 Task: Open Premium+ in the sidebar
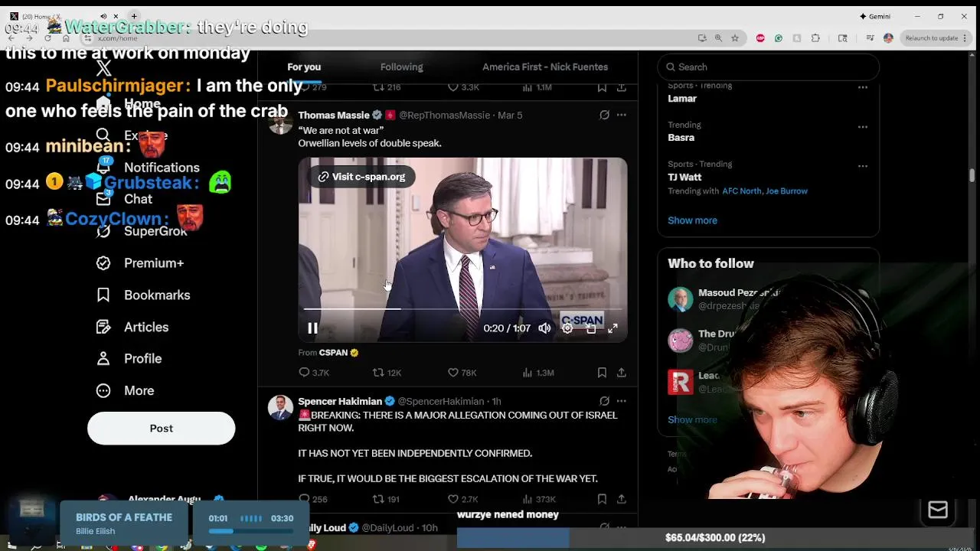pyautogui.click(x=140, y=262)
